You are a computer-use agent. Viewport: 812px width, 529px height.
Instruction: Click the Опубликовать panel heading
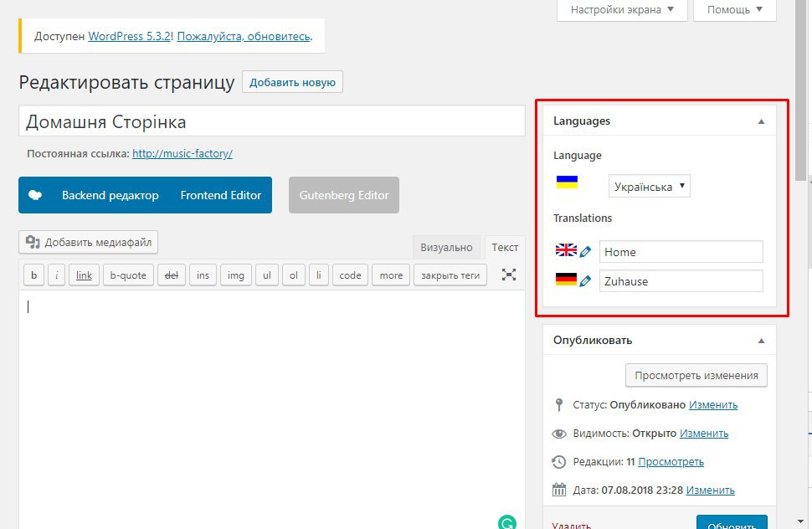tap(593, 341)
